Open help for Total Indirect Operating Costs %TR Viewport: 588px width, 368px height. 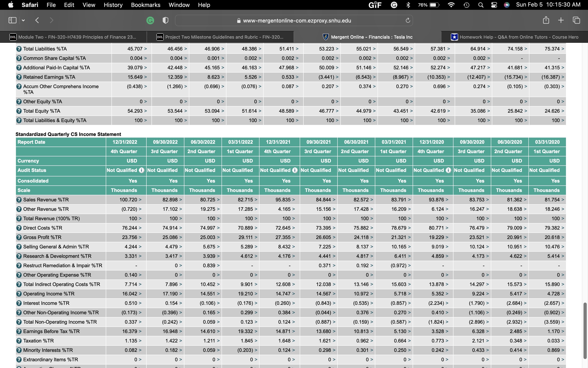click(19, 285)
